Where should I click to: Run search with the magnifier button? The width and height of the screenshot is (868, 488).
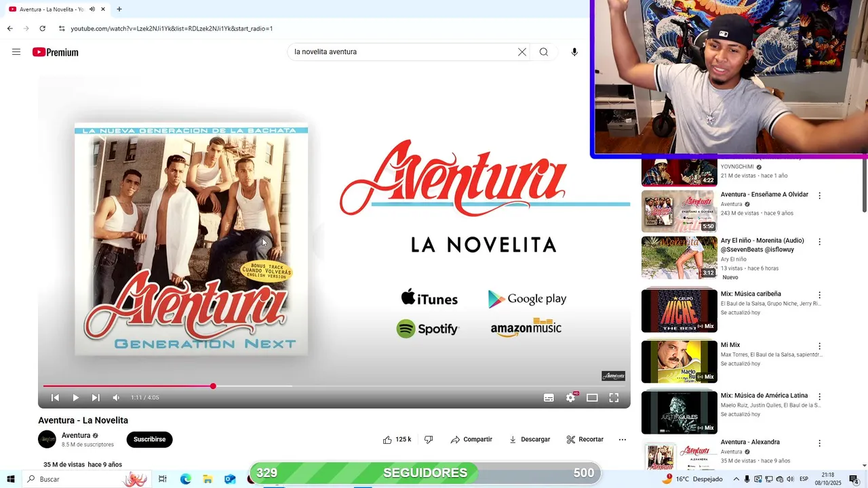point(544,52)
